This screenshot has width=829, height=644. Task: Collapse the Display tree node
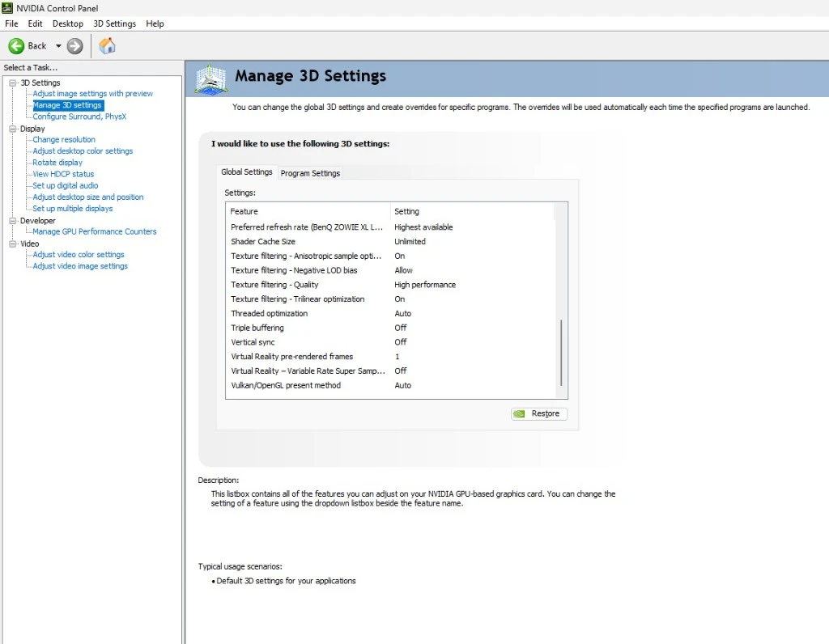pos(13,129)
